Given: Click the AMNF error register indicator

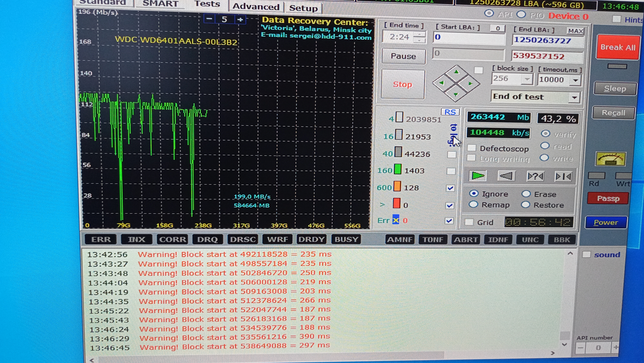Looking at the screenshot, I should 400,240.
